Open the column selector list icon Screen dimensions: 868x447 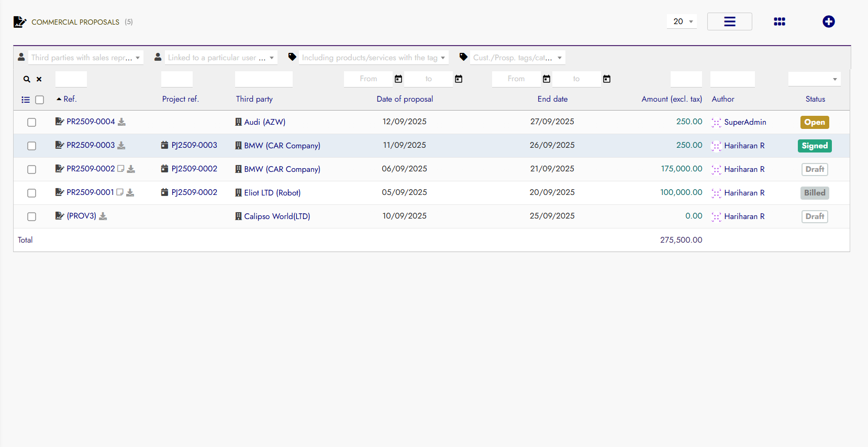(25, 100)
